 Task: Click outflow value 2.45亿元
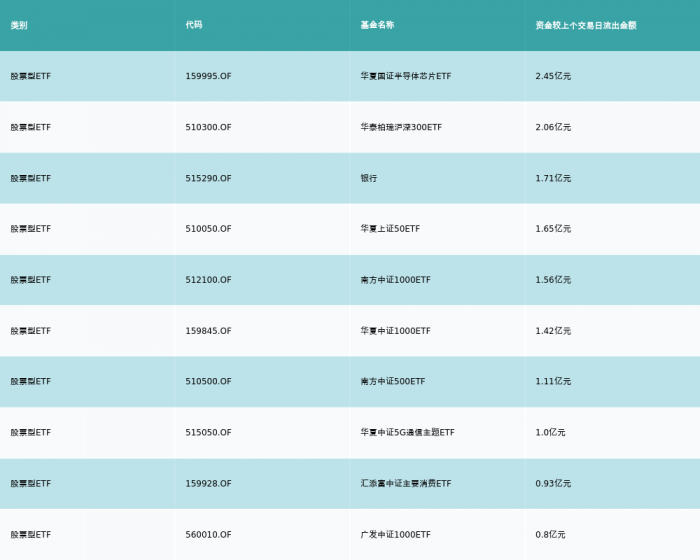553,76
